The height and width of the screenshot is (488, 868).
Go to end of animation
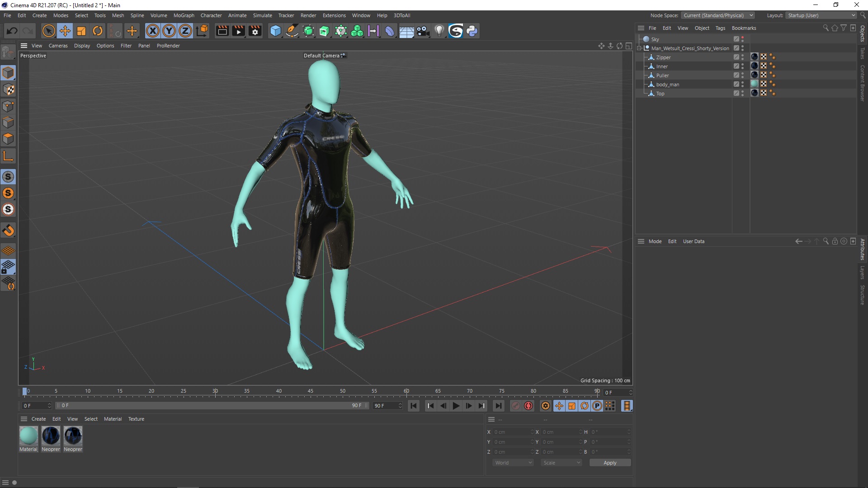tap(498, 406)
